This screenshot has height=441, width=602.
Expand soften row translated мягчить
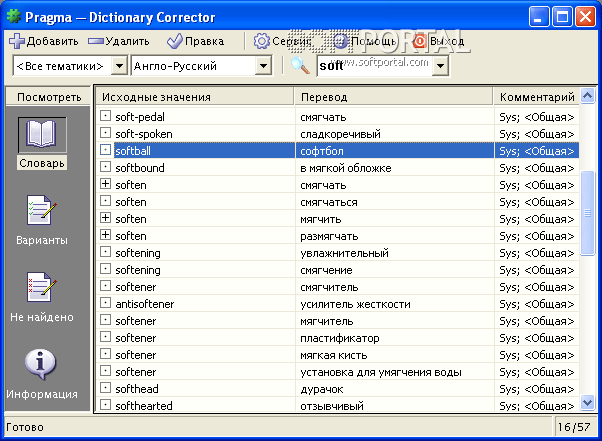point(105,218)
